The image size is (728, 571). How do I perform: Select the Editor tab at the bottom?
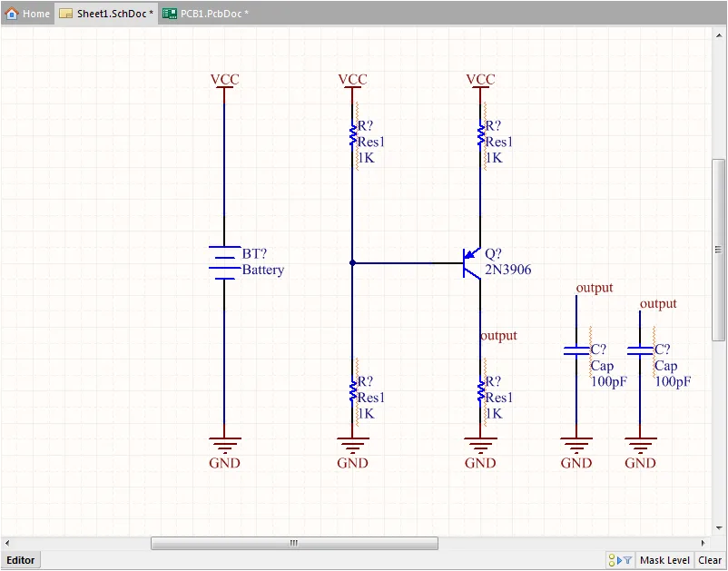(x=21, y=560)
